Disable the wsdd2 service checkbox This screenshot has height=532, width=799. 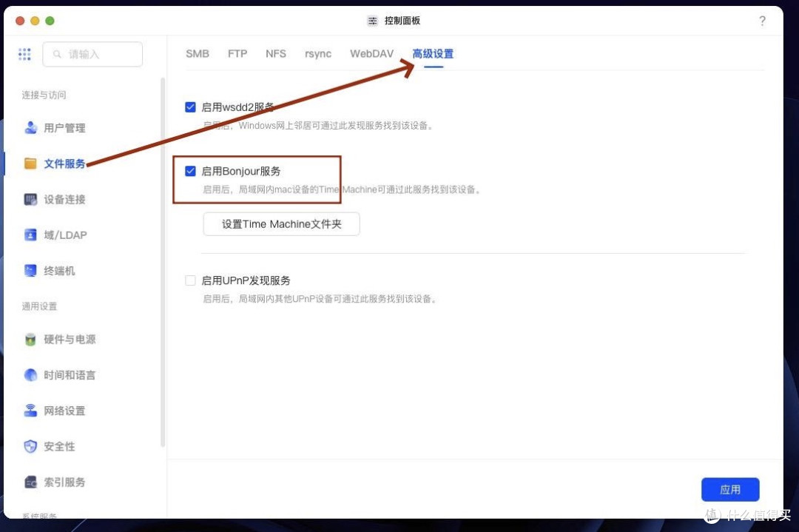tap(190, 107)
